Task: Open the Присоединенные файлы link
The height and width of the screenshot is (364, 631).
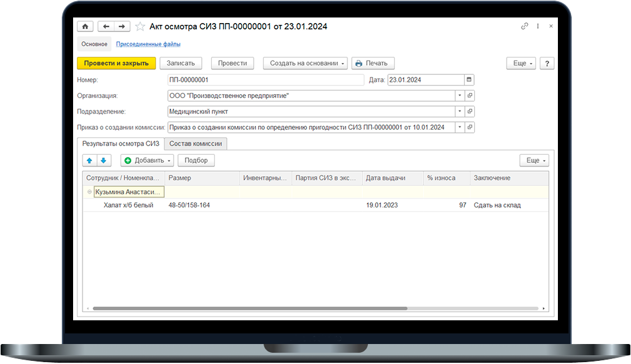Action: [148, 44]
